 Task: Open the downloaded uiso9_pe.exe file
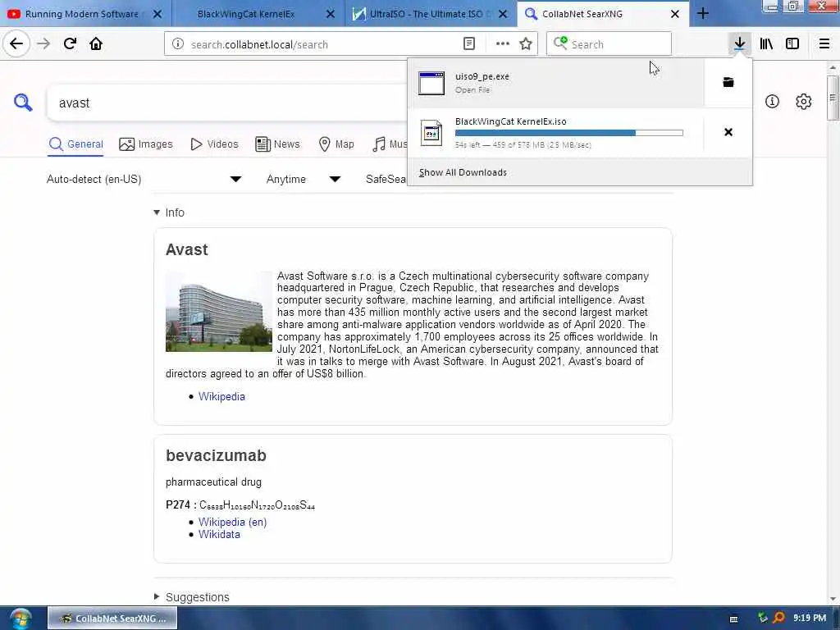(x=556, y=83)
